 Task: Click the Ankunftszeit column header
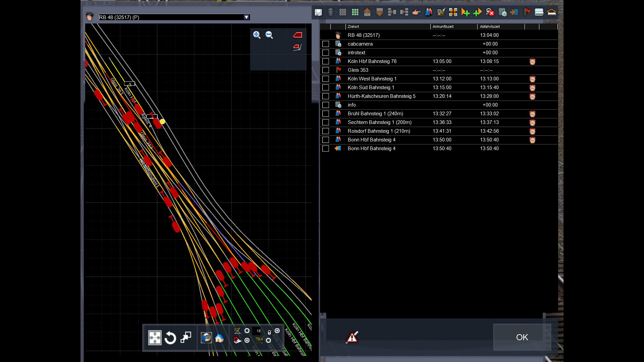click(x=454, y=26)
